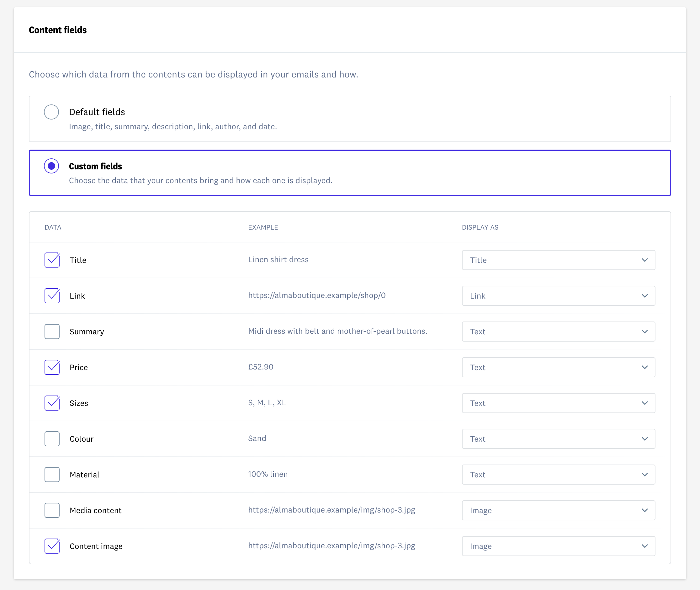Open the Display as dropdown for Colour
Viewport: 700px width, 590px height.
[x=559, y=439]
